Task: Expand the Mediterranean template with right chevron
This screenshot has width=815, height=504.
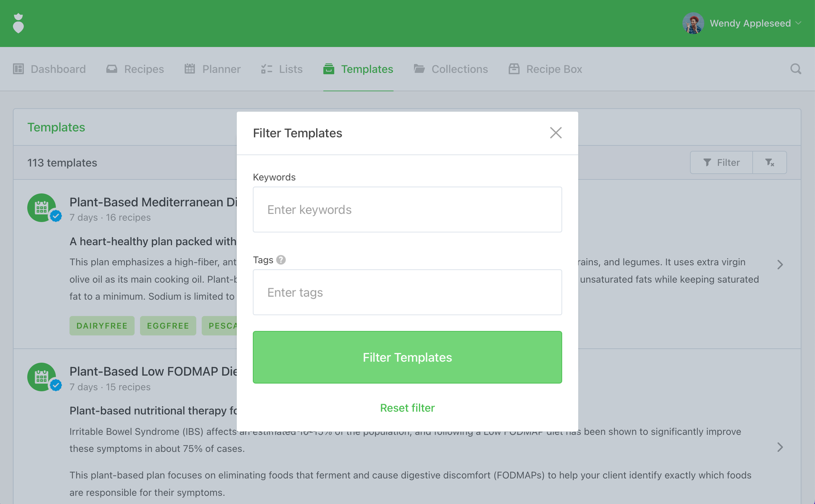Action: click(780, 265)
